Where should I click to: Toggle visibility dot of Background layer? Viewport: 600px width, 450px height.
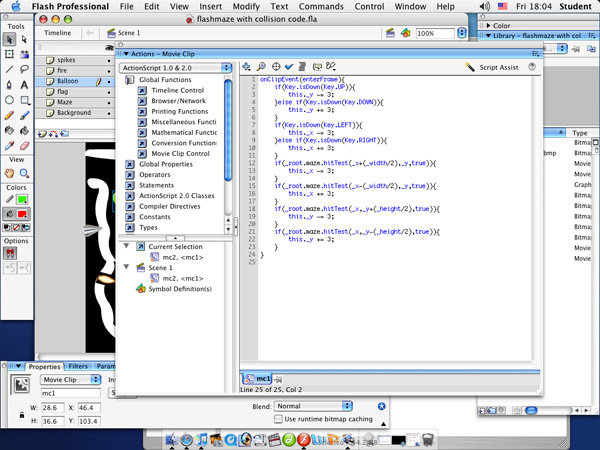109,113
